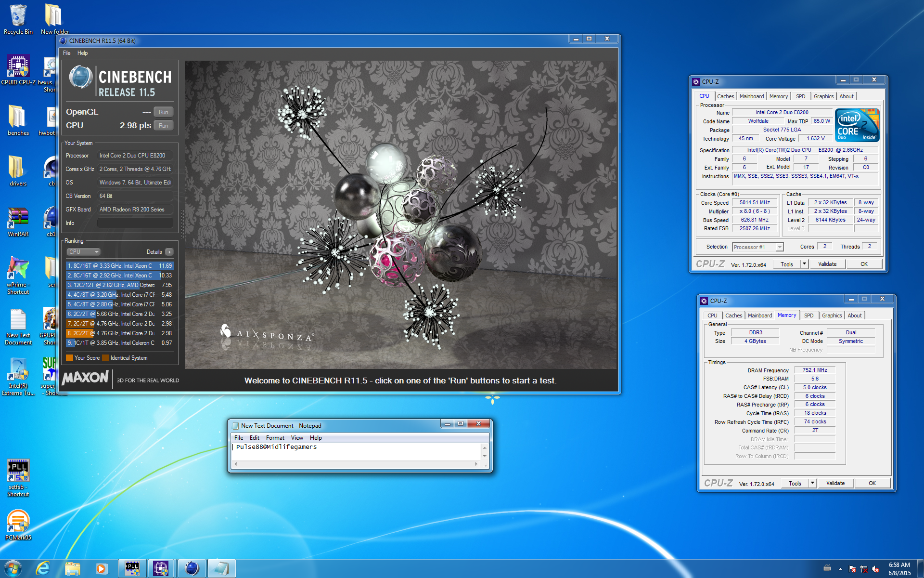924x578 pixels.
Task: Open Windows Explorer from the taskbar
Action: click(72, 568)
